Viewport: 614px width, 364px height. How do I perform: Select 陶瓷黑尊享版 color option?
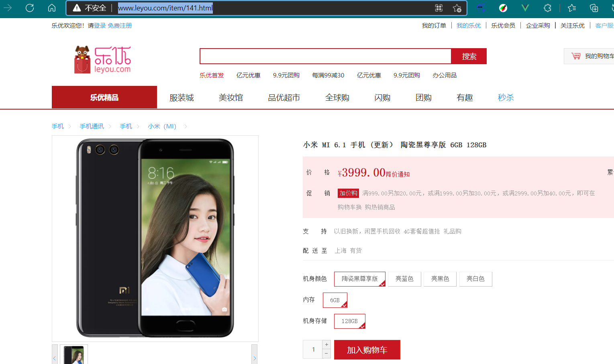tap(360, 279)
